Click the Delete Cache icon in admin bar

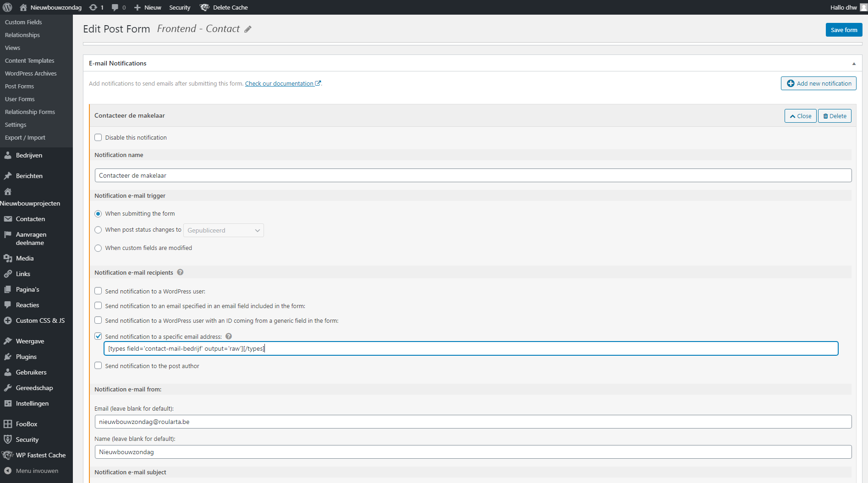click(204, 7)
